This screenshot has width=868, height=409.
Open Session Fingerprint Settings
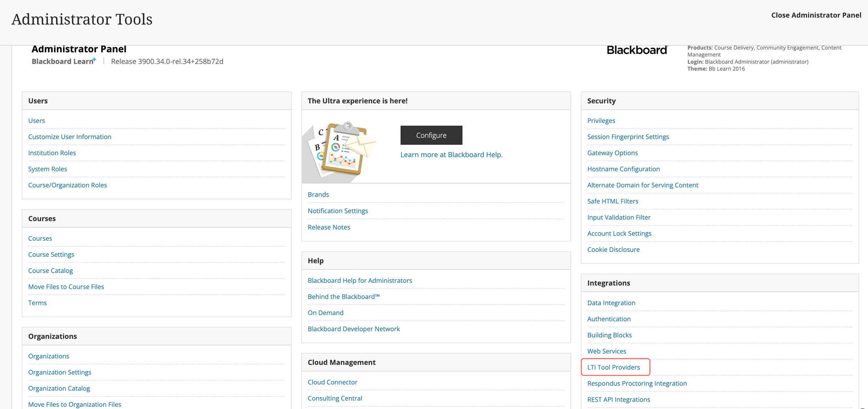[x=628, y=137]
